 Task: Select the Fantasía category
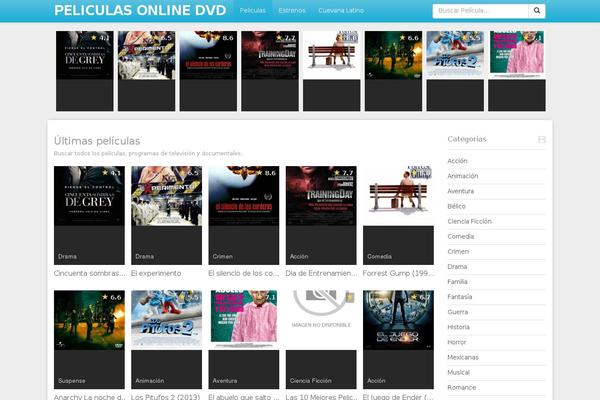tap(460, 297)
